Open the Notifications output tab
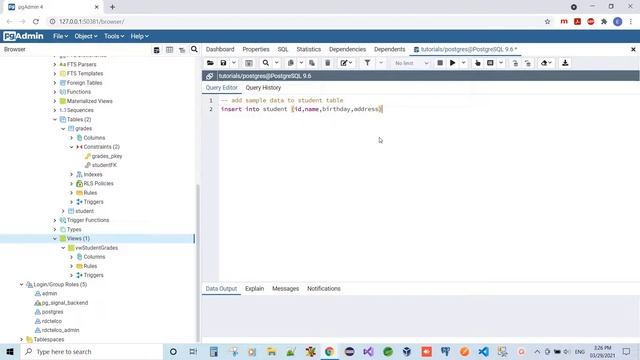Screen dimensions: 640x360 [x=324, y=289]
